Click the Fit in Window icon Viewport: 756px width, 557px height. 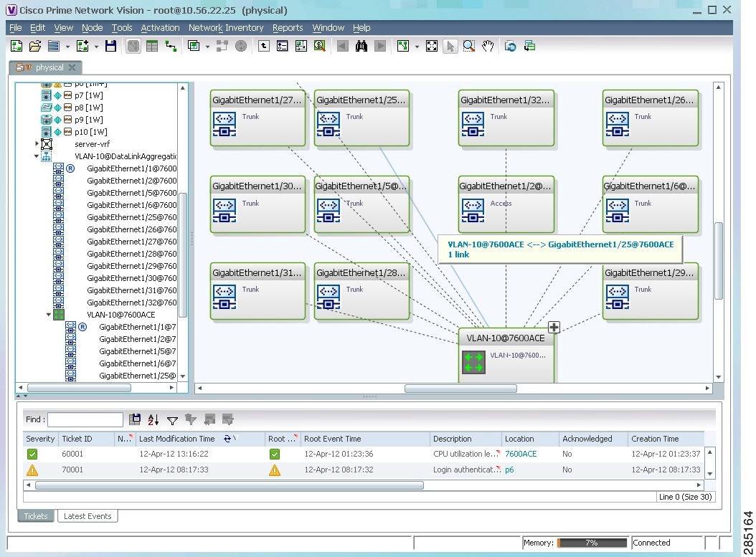click(x=432, y=47)
